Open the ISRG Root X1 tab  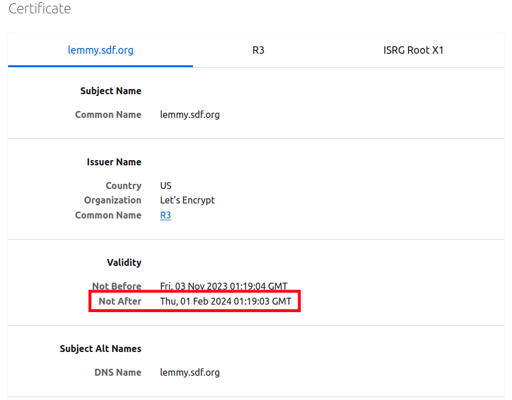413,50
